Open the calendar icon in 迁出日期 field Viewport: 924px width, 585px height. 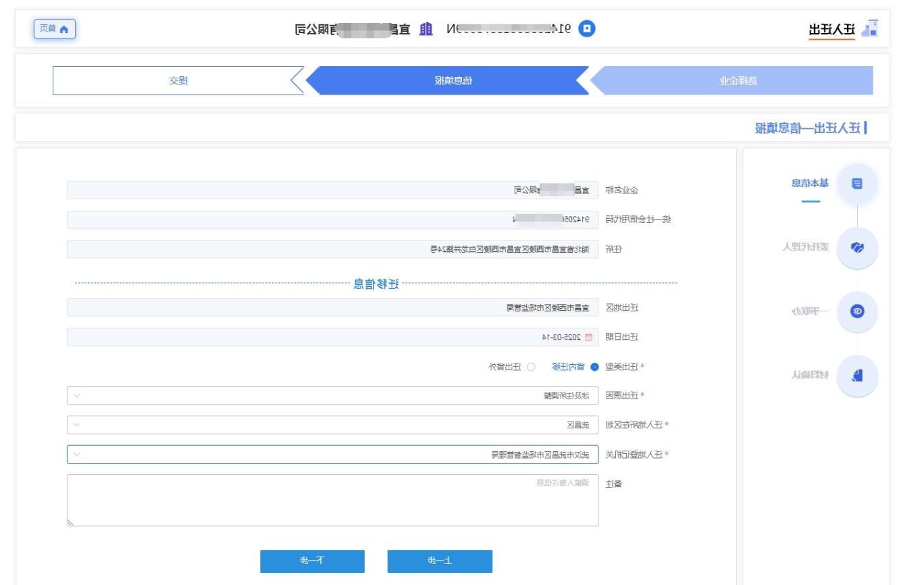[x=588, y=337]
